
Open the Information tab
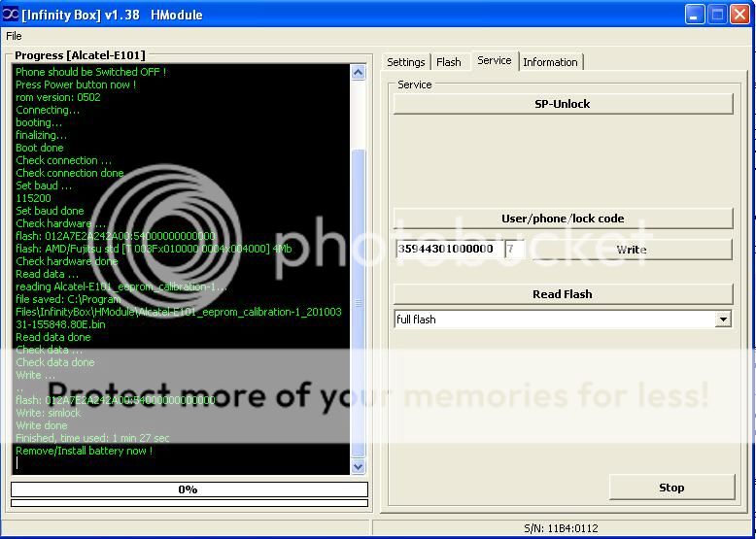(550, 62)
